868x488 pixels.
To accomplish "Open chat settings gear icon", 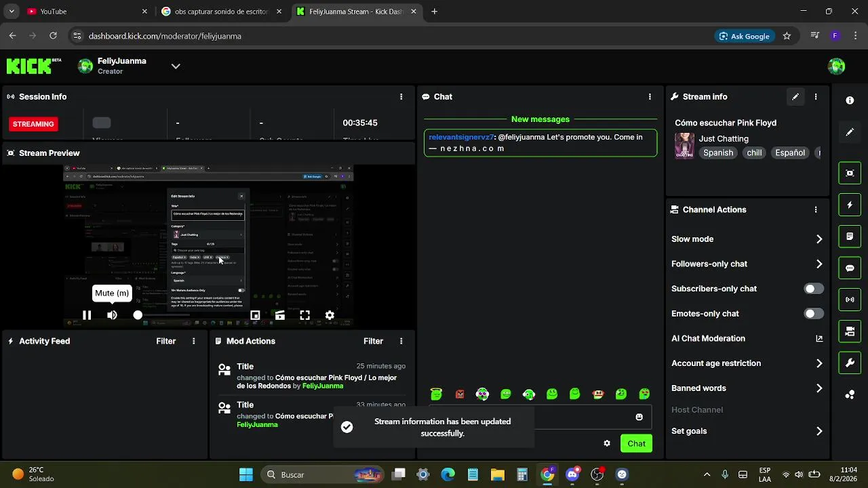I will (607, 443).
